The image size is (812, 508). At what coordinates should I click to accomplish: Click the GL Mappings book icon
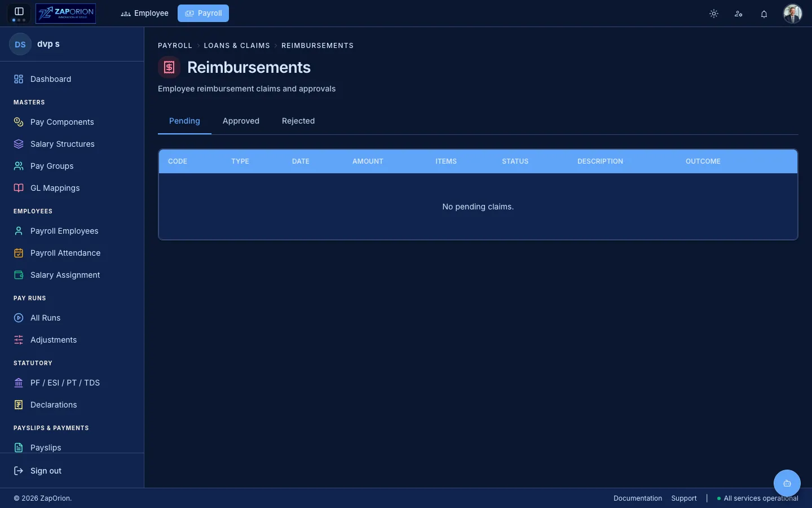click(19, 188)
